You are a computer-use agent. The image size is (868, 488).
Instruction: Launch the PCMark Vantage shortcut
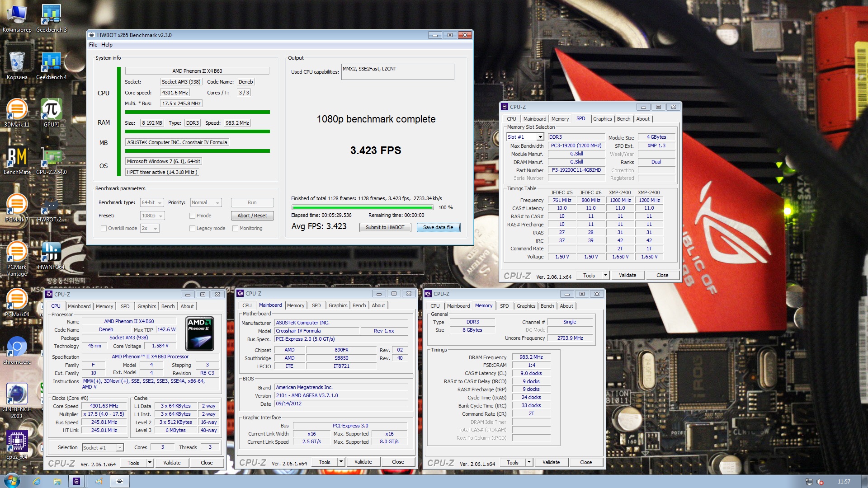click(x=17, y=259)
